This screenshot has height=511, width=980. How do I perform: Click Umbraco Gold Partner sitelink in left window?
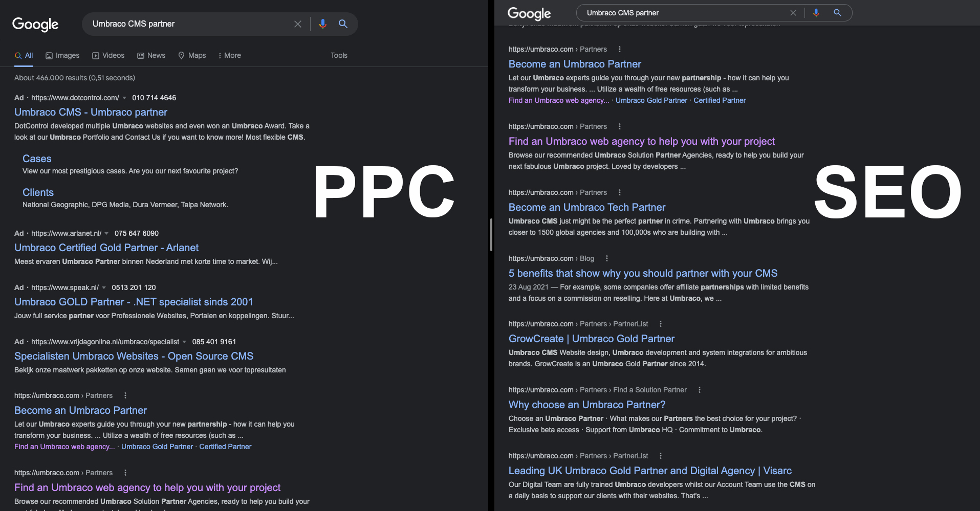click(x=157, y=447)
